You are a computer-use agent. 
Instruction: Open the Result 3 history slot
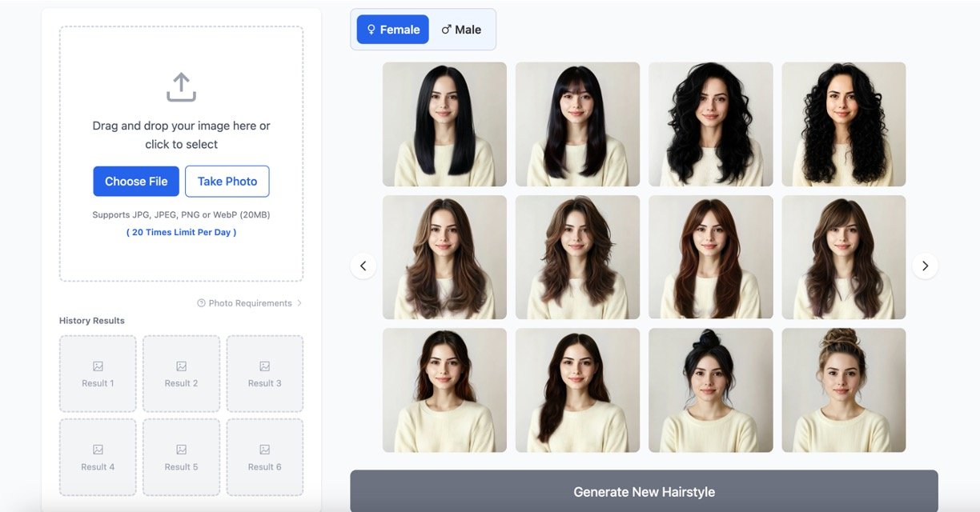tap(264, 374)
